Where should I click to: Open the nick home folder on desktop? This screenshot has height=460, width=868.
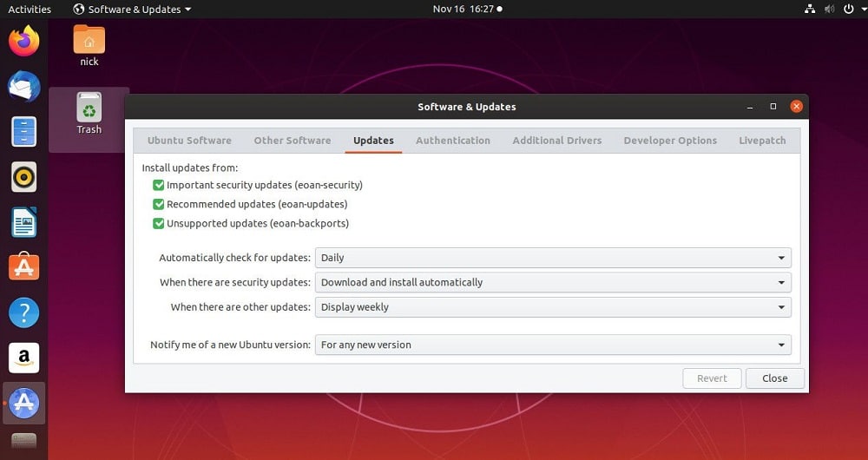coord(89,46)
